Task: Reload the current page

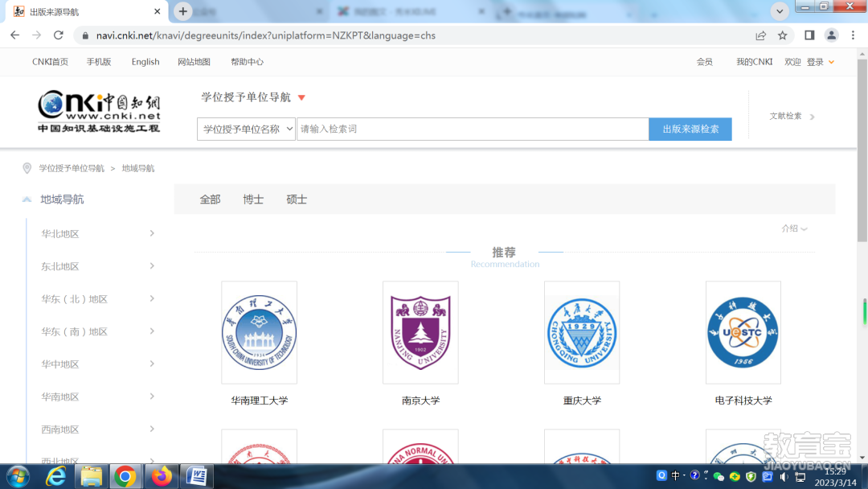Action: pyautogui.click(x=58, y=35)
